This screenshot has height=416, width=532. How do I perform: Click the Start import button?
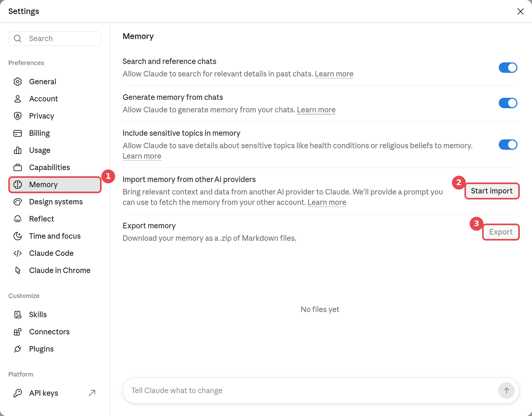[x=492, y=191]
